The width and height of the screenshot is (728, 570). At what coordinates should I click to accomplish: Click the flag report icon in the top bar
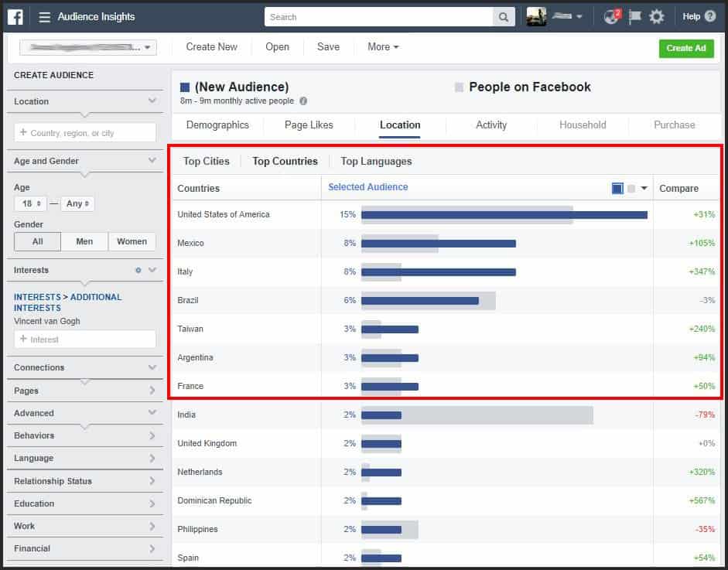click(634, 15)
